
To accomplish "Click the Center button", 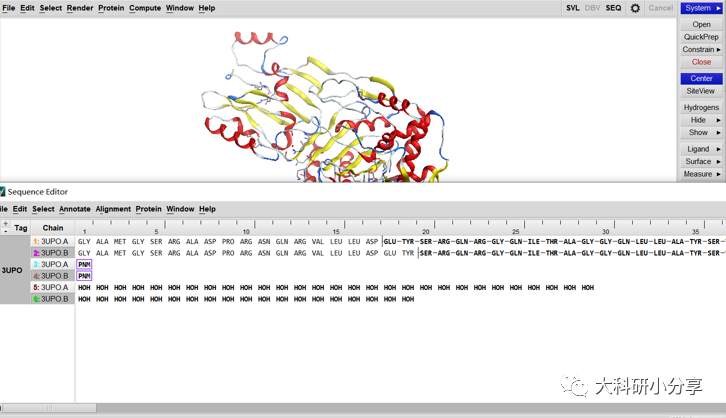I will (701, 79).
